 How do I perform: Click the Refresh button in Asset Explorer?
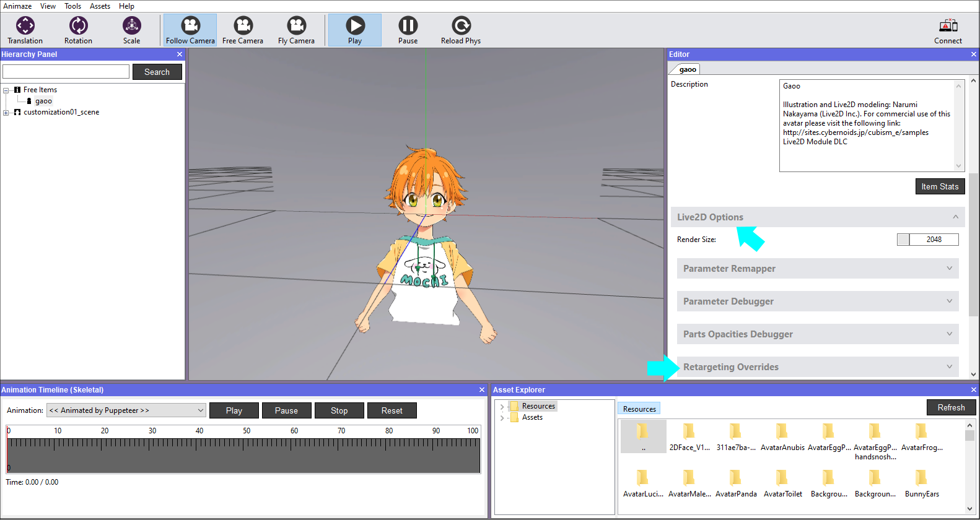[x=951, y=407]
